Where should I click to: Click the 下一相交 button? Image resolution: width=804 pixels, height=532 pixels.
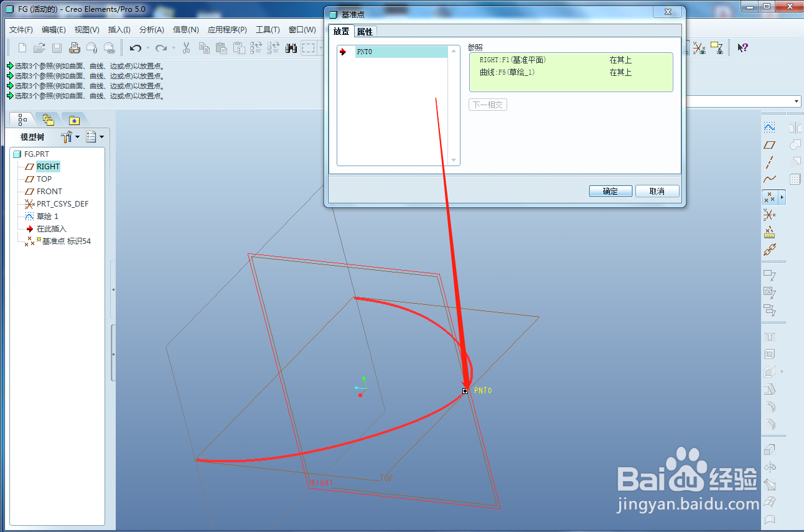pyautogui.click(x=488, y=105)
